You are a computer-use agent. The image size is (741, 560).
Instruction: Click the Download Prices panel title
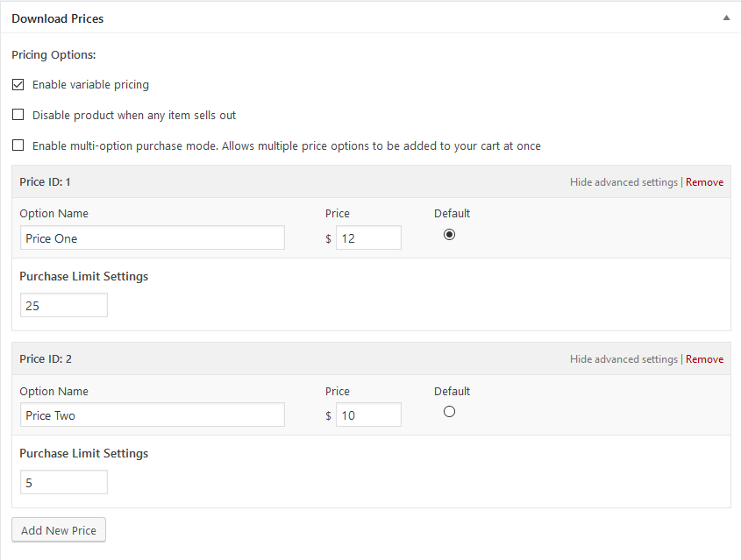(x=57, y=18)
